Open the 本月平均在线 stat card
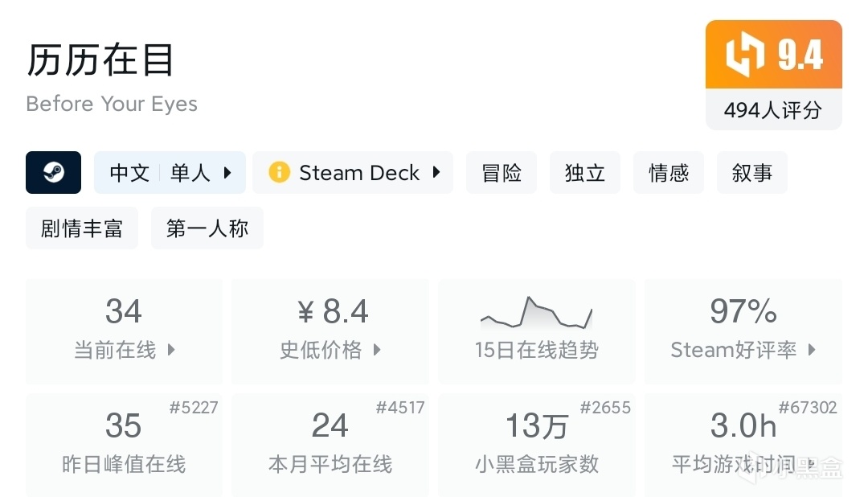 (330, 444)
